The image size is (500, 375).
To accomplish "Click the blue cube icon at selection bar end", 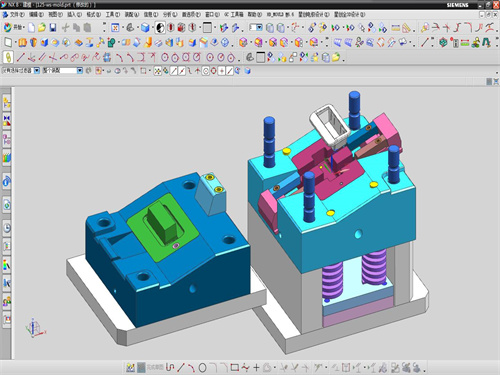I will 247,71.
